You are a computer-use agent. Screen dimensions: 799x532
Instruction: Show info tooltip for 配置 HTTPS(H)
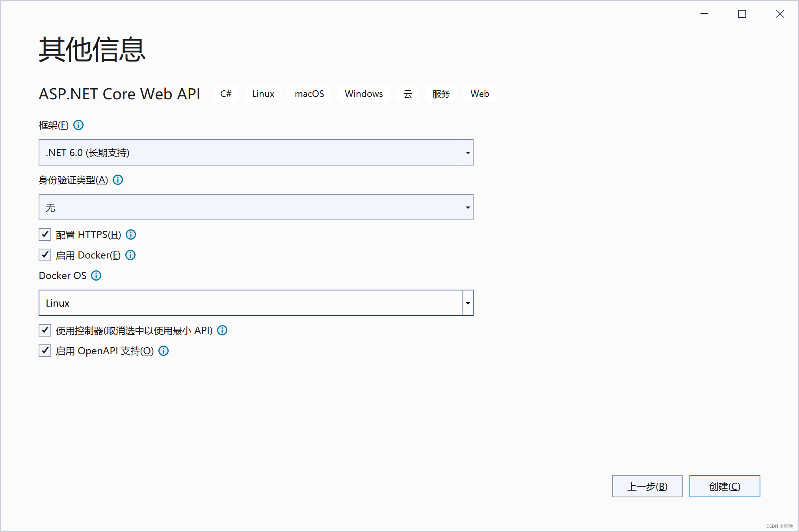pos(131,234)
